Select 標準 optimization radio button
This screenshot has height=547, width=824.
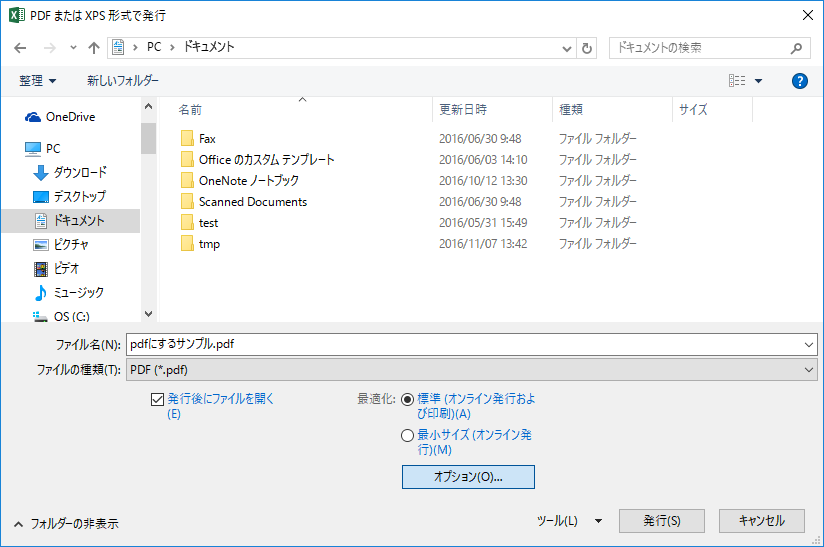pyautogui.click(x=407, y=399)
